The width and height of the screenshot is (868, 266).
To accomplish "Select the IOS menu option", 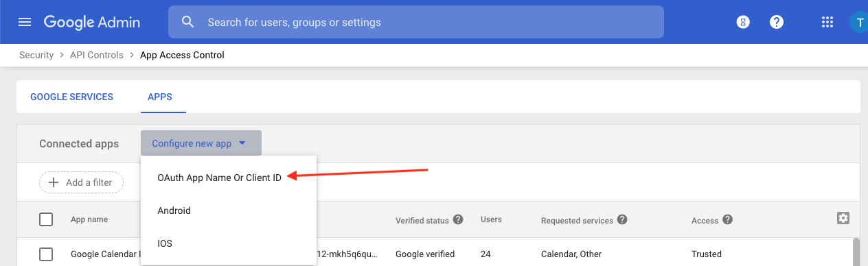I will point(229,243).
